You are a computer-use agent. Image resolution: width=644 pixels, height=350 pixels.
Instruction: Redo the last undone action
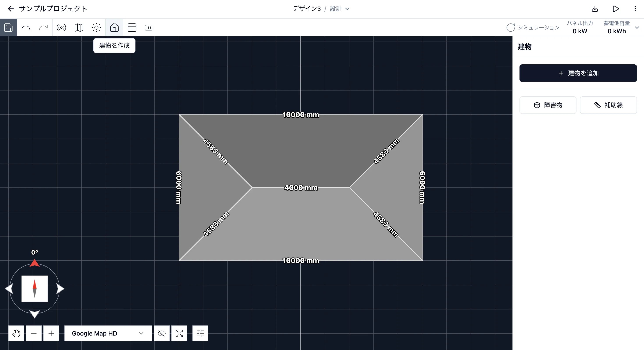click(x=43, y=27)
